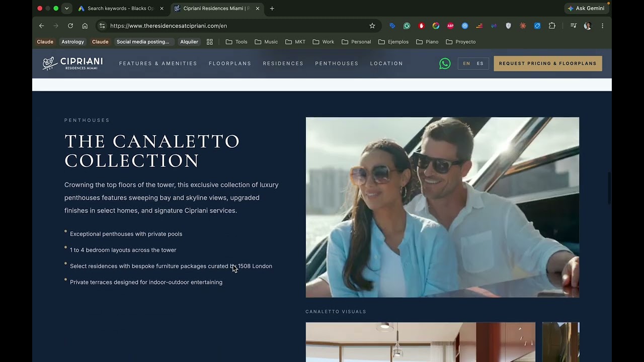Open the gray shield extension
644x362 pixels.
coord(508,26)
